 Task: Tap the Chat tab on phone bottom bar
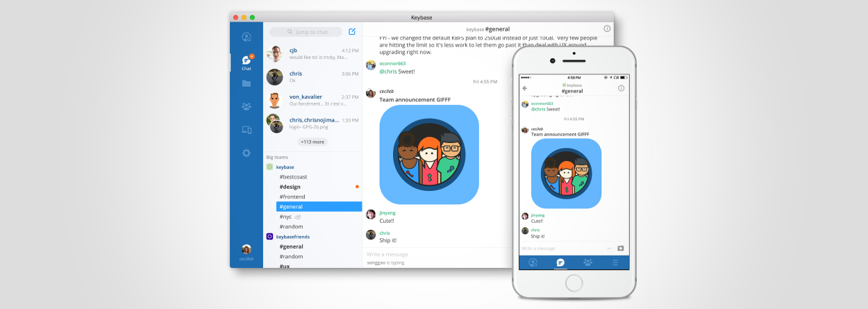click(560, 262)
